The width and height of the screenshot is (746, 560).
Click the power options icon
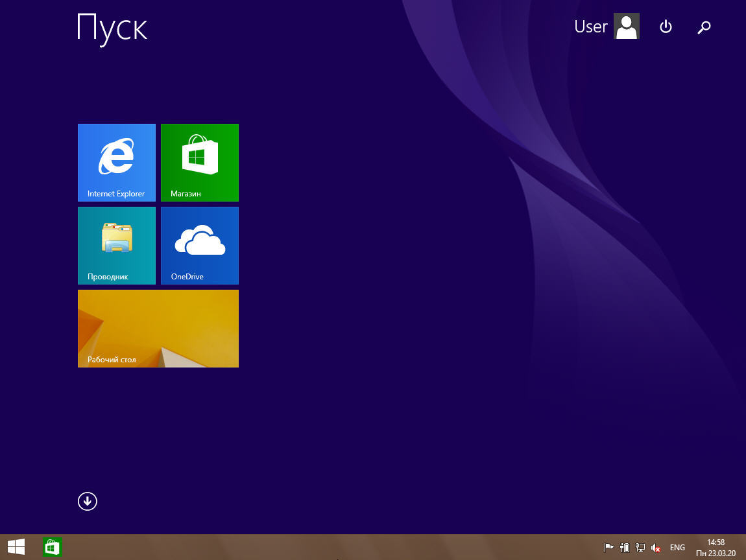click(x=666, y=27)
